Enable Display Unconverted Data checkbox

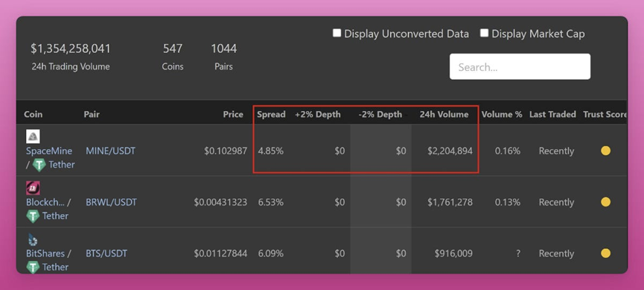point(337,34)
